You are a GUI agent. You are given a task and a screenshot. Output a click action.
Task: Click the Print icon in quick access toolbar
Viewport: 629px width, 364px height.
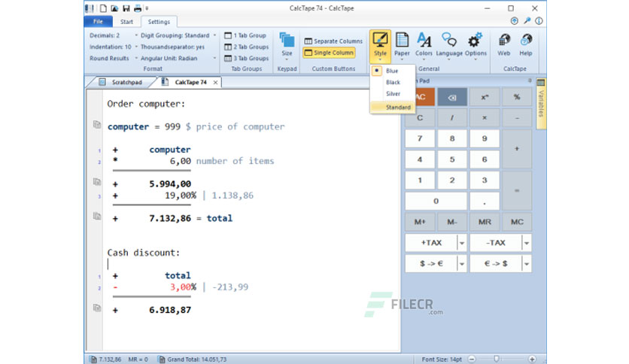tap(138, 8)
